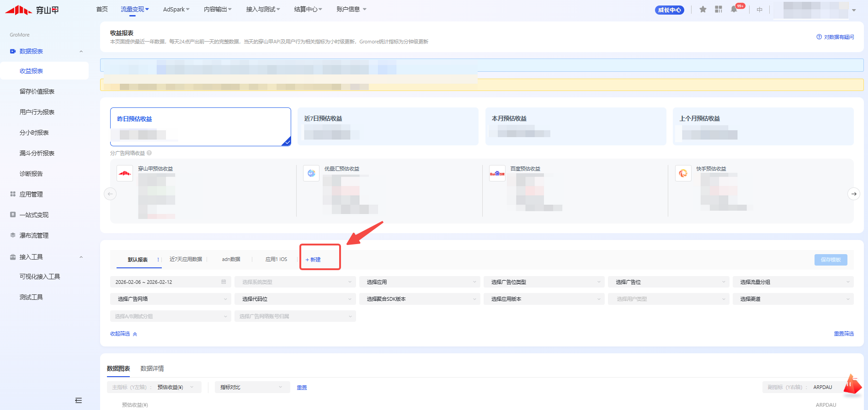The width and height of the screenshot is (868, 410).
Task: Expand the 选择广告网络 dropdown
Action: (170, 299)
